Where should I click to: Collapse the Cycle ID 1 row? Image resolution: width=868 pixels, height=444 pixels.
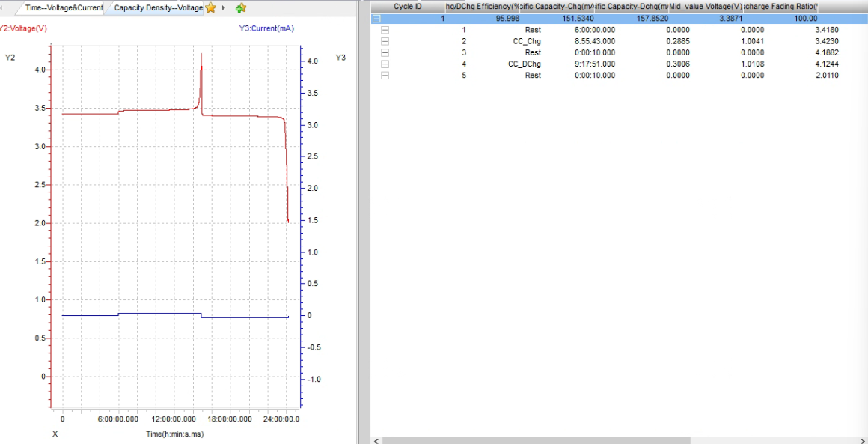point(376,18)
